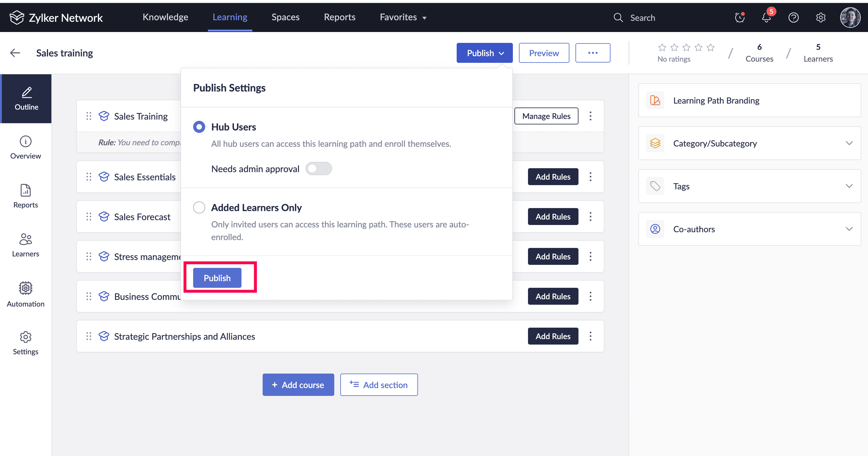The width and height of the screenshot is (868, 456).
Task: Open the help question mark icon
Action: (x=793, y=18)
